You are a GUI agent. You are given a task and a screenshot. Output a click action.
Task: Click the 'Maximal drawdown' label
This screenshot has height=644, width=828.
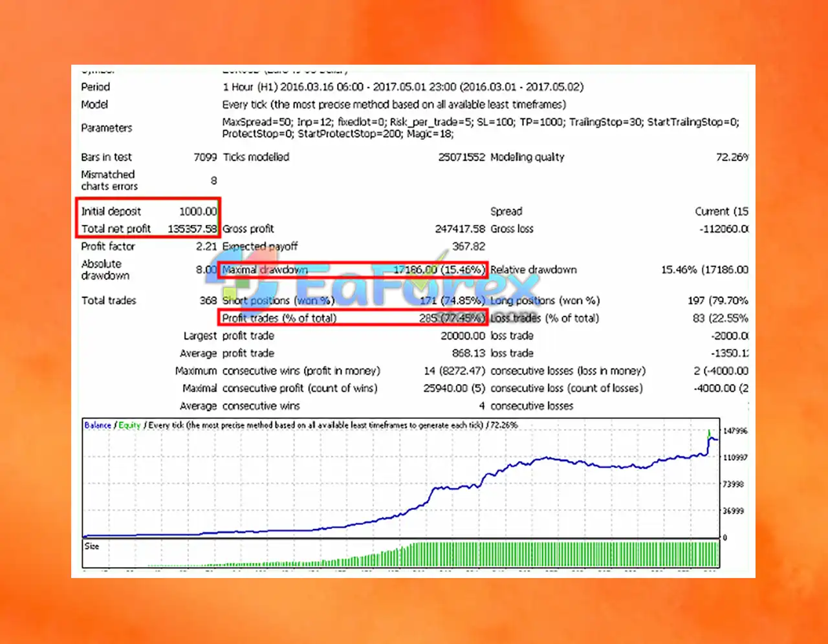(x=265, y=270)
